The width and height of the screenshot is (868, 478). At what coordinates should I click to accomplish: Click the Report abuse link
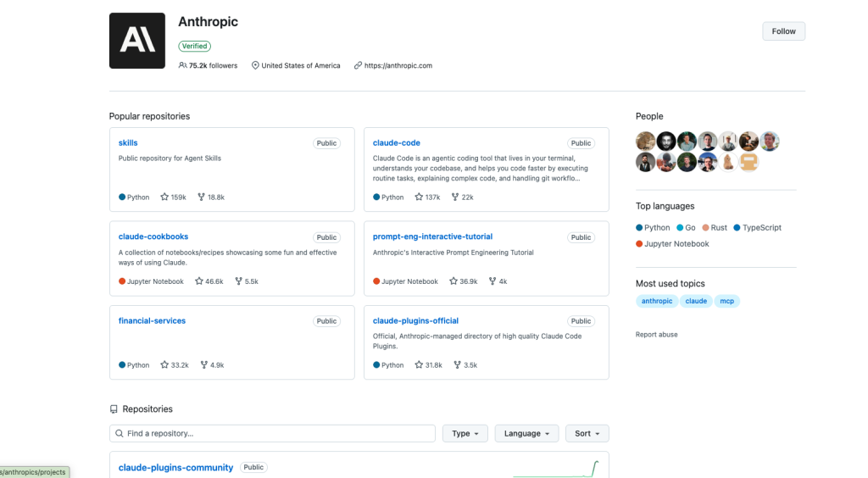(x=657, y=334)
